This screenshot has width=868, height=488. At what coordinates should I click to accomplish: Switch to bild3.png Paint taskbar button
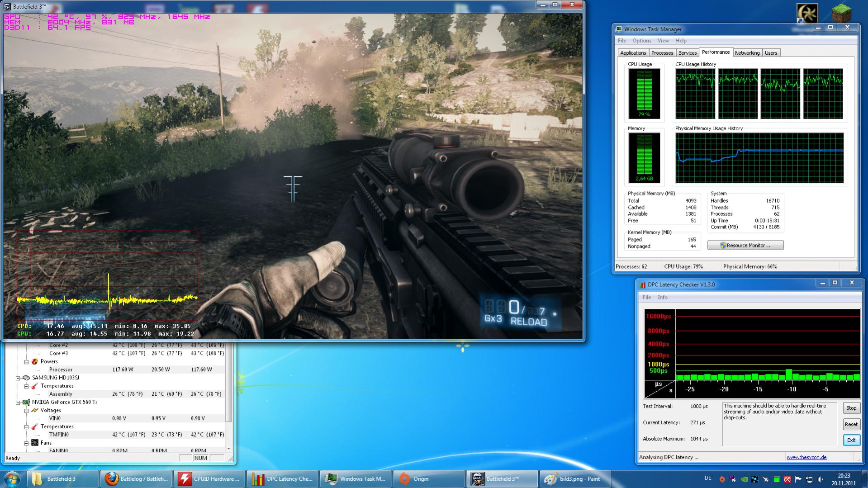pyautogui.click(x=576, y=479)
